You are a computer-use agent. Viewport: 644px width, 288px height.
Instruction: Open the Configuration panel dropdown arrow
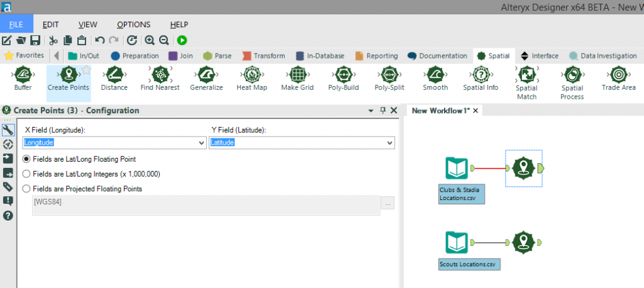click(371, 111)
